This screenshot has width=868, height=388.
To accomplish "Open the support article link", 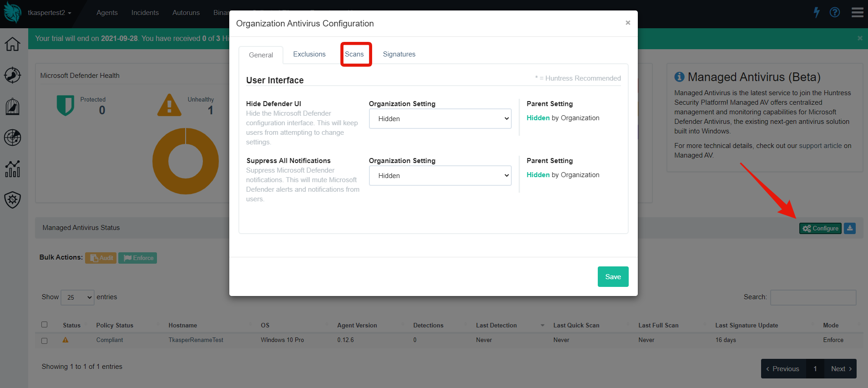I will [820, 146].
